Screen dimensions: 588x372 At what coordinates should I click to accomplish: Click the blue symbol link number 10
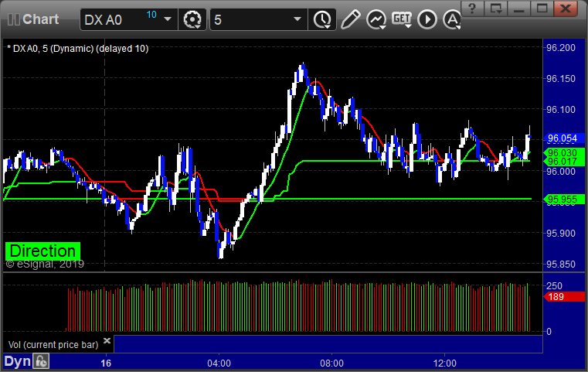[151, 15]
